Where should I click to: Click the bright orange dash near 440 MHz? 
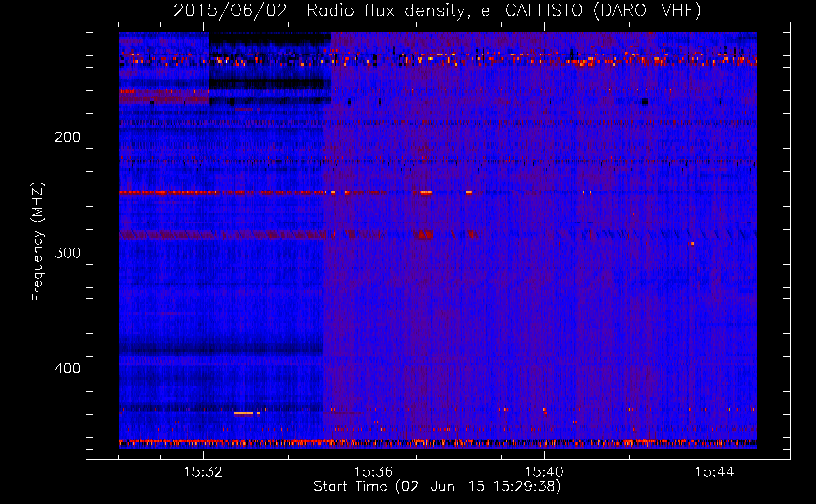point(244,413)
